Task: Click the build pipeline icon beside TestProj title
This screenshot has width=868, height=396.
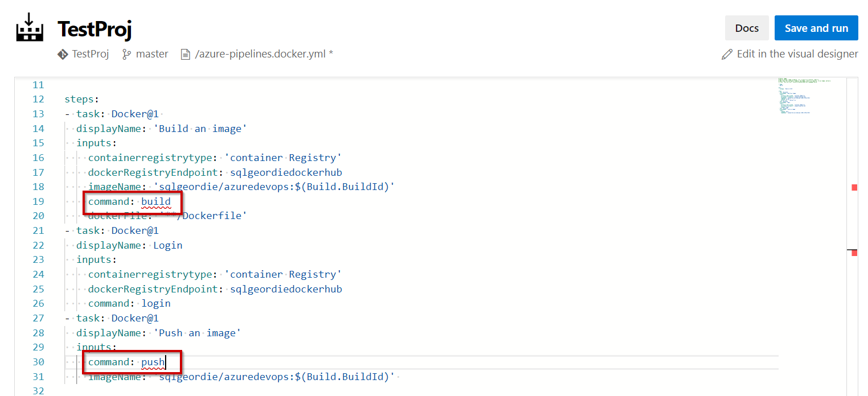Action: click(29, 27)
